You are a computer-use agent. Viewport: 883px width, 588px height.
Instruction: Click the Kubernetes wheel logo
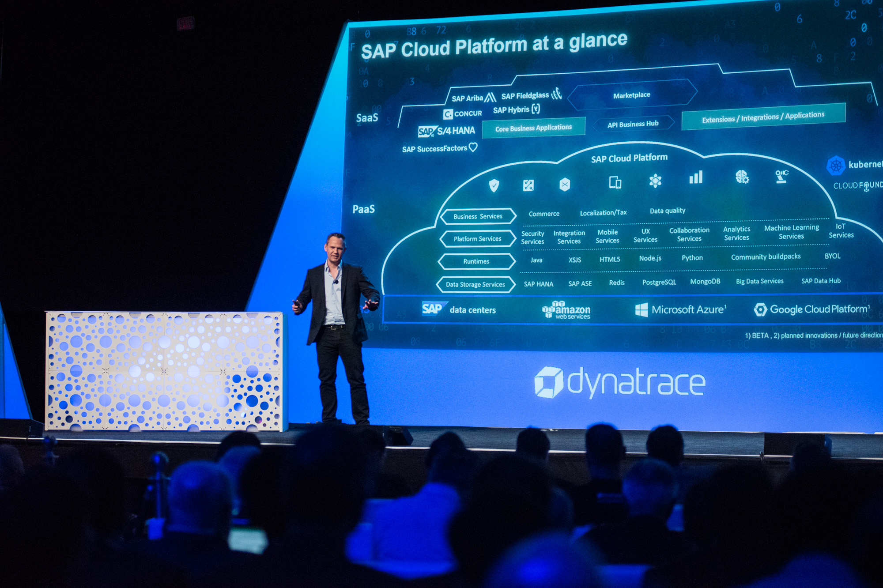(x=836, y=166)
